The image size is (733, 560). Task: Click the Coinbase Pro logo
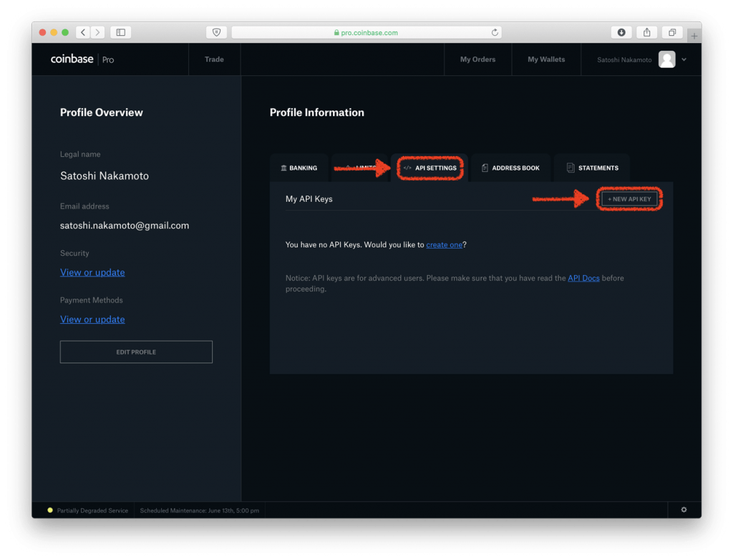coord(82,59)
